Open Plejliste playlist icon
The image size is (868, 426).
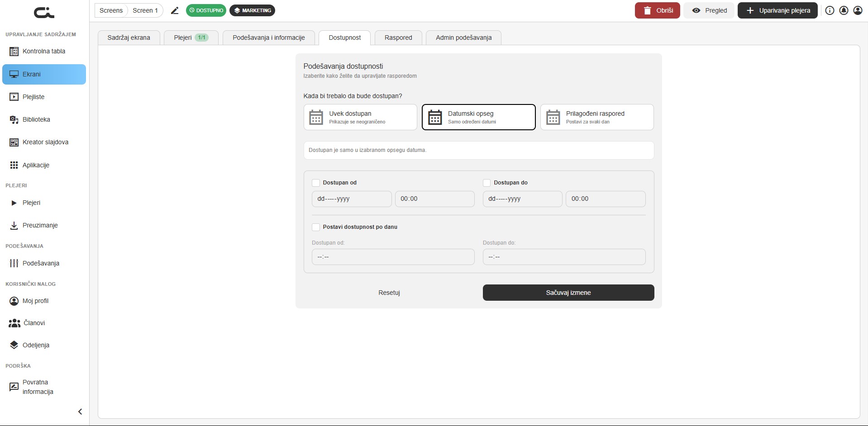tap(14, 97)
